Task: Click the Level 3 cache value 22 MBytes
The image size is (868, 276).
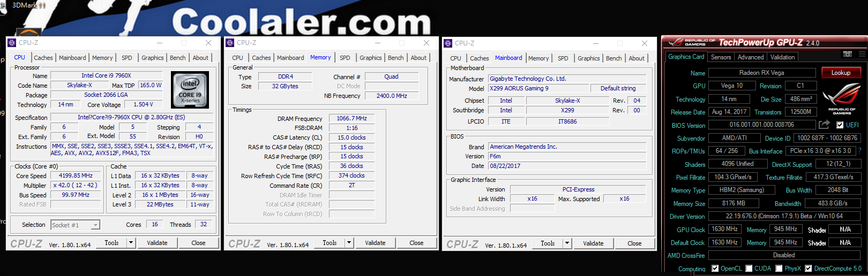Action: [x=160, y=204]
